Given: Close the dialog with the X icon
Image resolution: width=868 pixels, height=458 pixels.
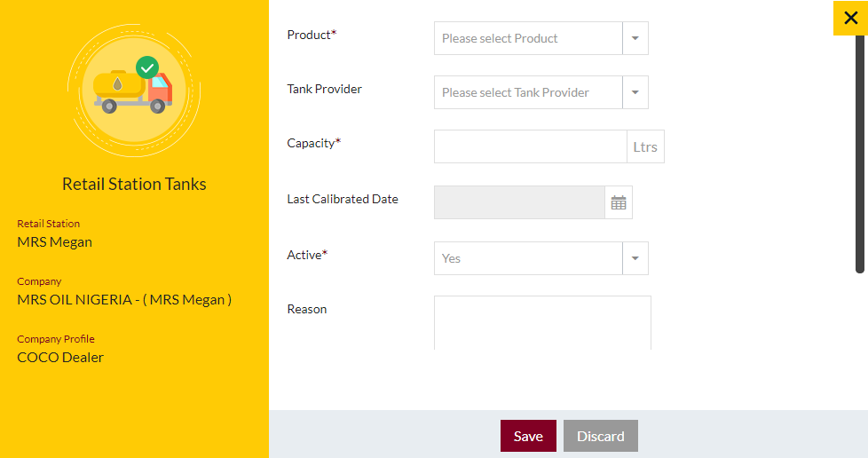Looking at the screenshot, I should coord(850,18).
